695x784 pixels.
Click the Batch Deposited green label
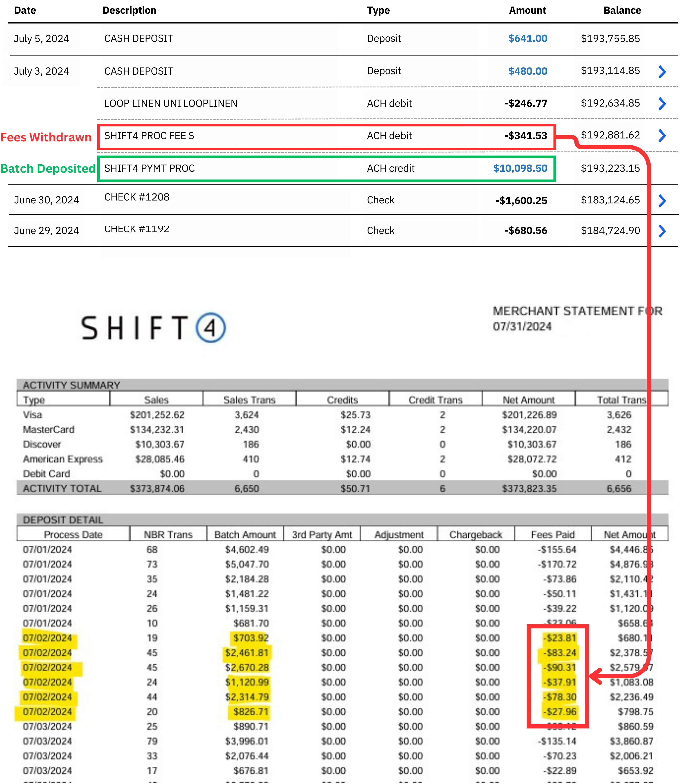[x=48, y=168]
